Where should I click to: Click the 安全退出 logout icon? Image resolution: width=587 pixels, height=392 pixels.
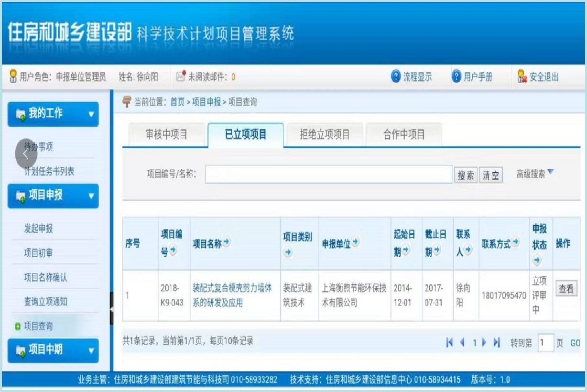522,76
